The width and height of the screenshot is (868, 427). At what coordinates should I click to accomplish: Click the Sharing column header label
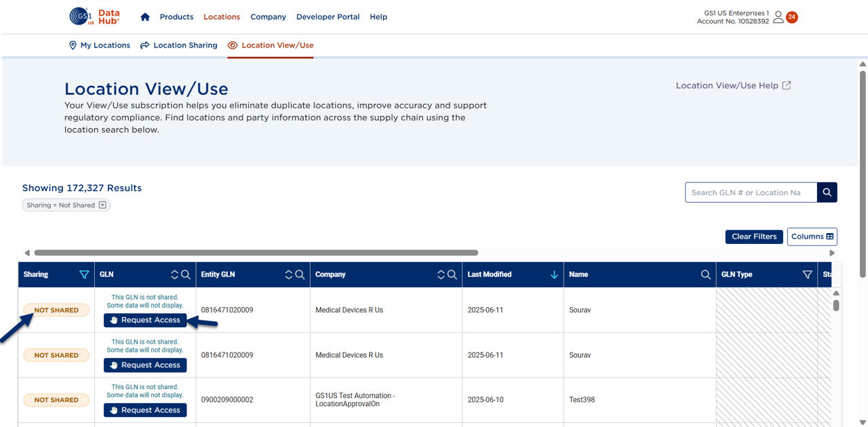(36, 274)
